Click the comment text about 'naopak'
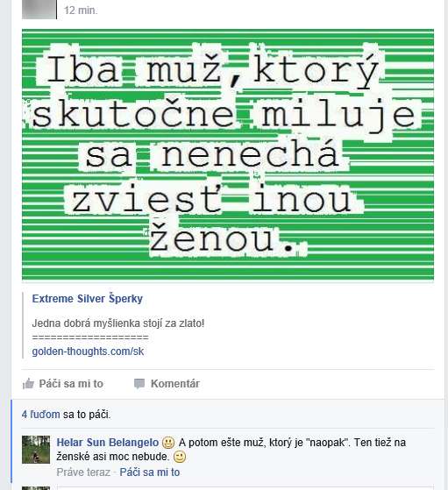 click(x=231, y=450)
